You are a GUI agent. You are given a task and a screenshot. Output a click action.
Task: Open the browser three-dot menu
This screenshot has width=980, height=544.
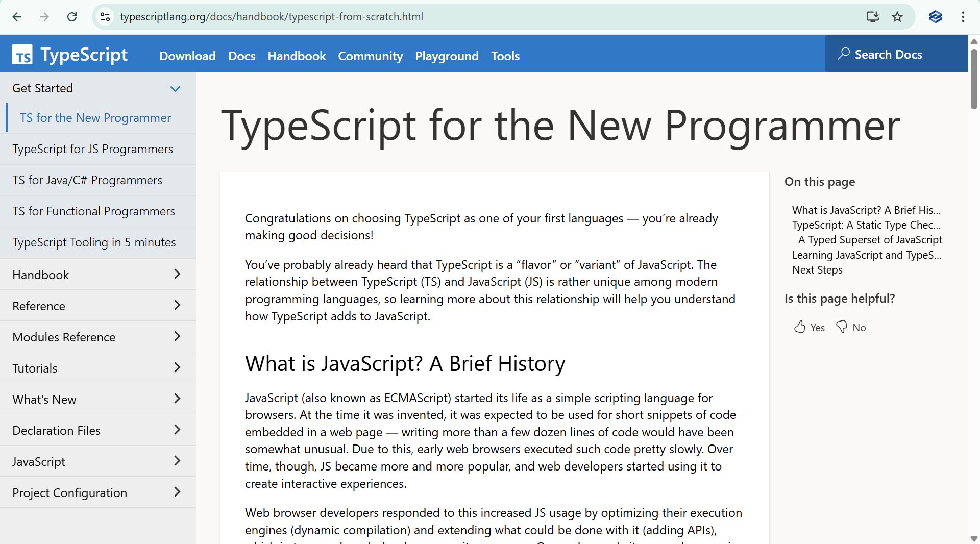tap(963, 17)
